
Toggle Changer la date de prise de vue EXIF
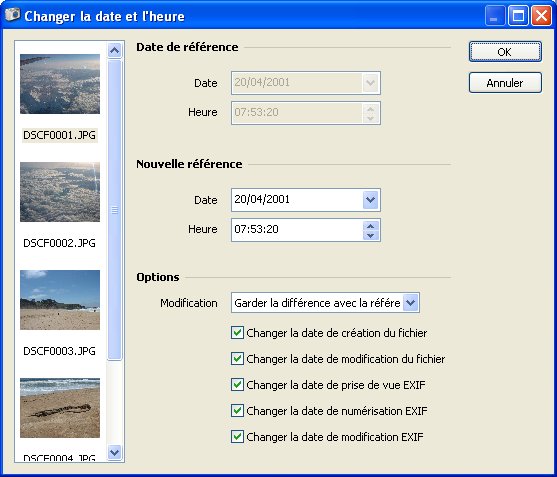[x=237, y=385]
